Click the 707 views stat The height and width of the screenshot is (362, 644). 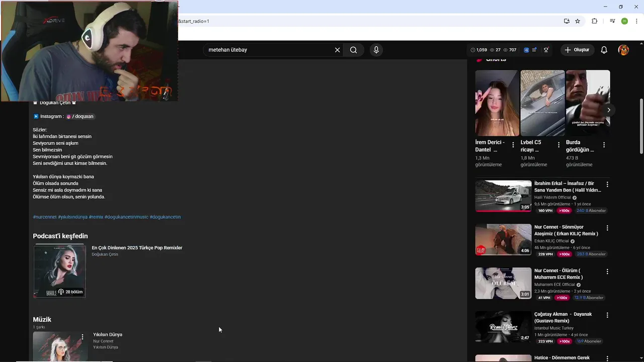[510, 50]
